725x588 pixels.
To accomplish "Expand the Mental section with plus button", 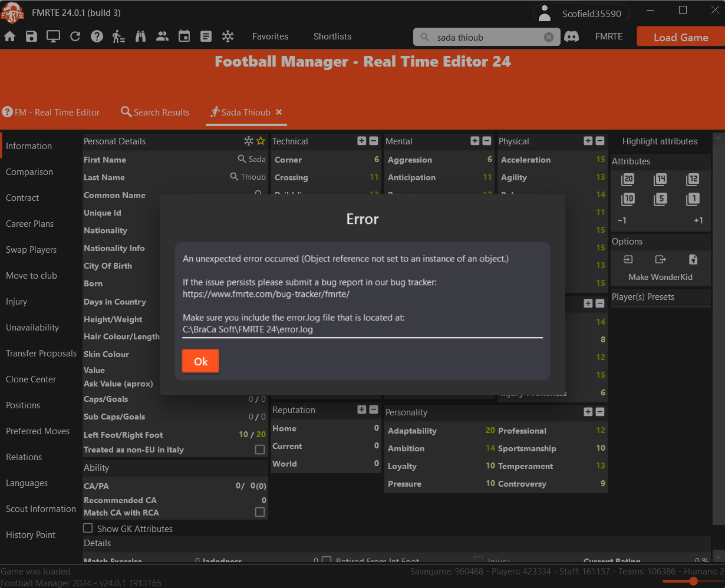I will point(474,141).
